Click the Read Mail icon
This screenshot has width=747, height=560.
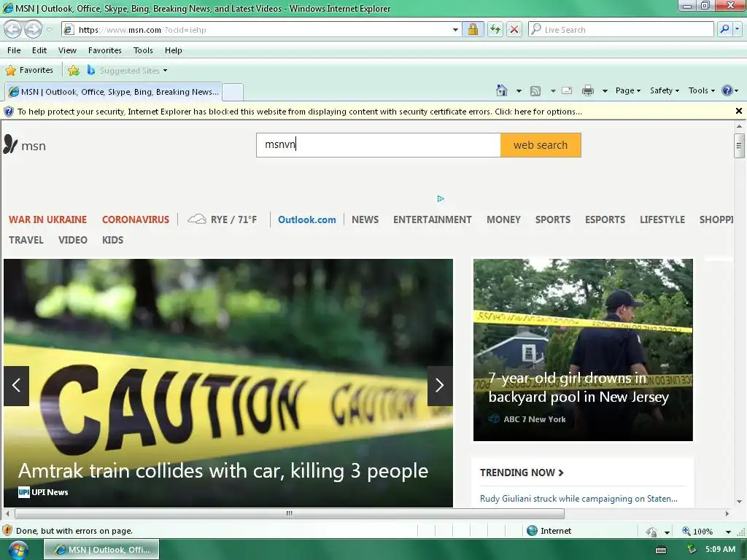[567, 90]
